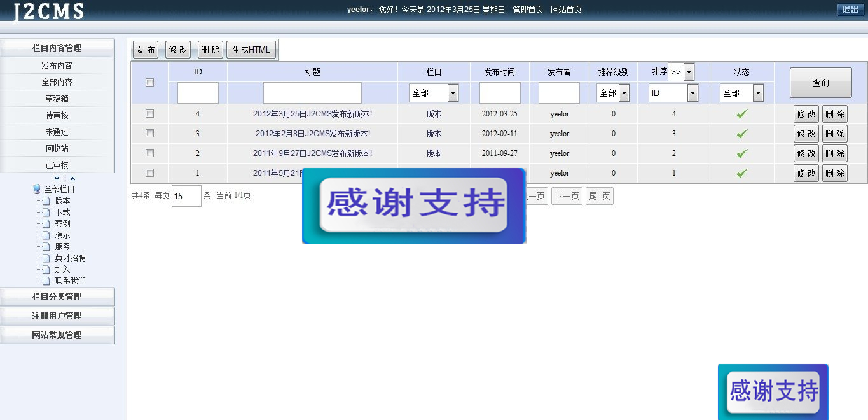Screen dimensions: 868x420
Task: Click the page icon next to 下载
Action: tap(46, 212)
